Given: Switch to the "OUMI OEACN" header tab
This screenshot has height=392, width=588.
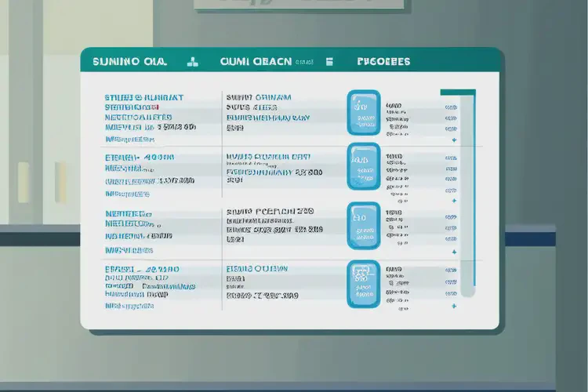Looking at the screenshot, I should click(x=256, y=61).
